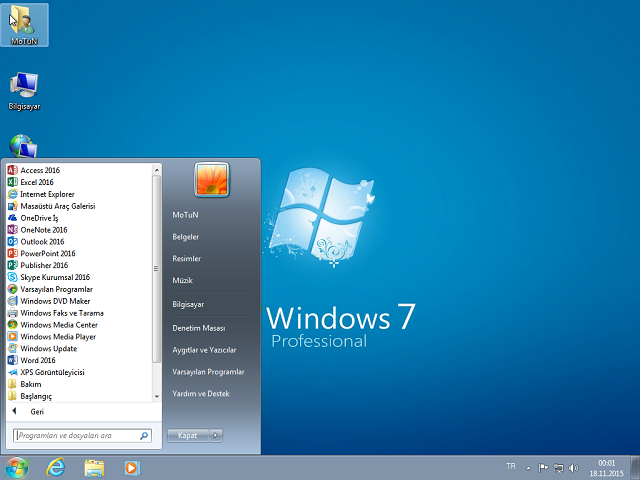Open Windows Media Player icon in programs list
The height and width of the screenshot is (480, 640).
pos(13,336)
